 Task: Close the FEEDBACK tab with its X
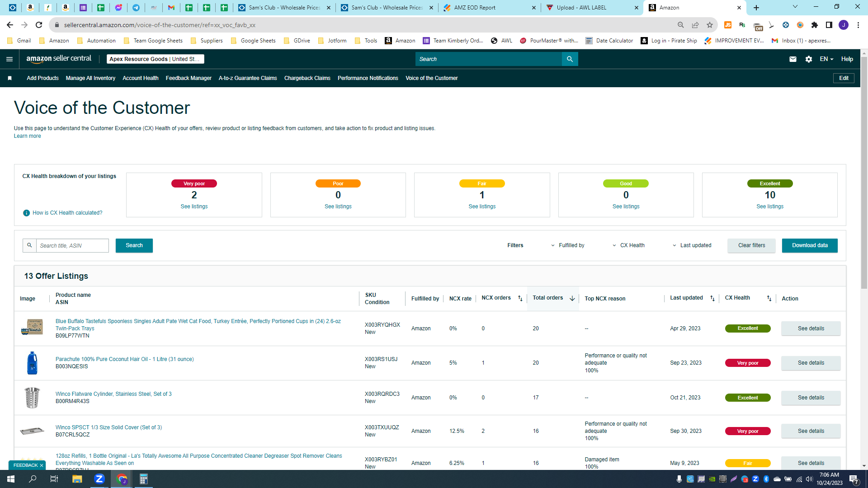click(42, 465)
